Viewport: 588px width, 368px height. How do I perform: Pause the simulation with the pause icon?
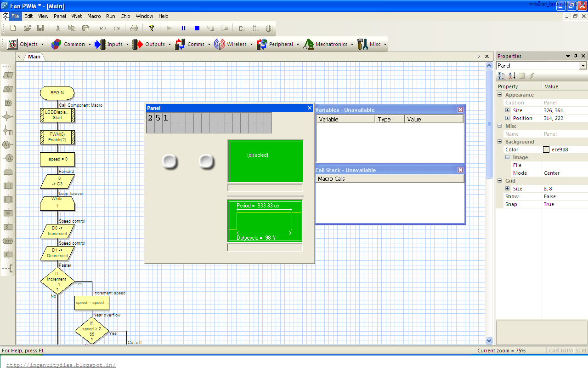(183, 28)
